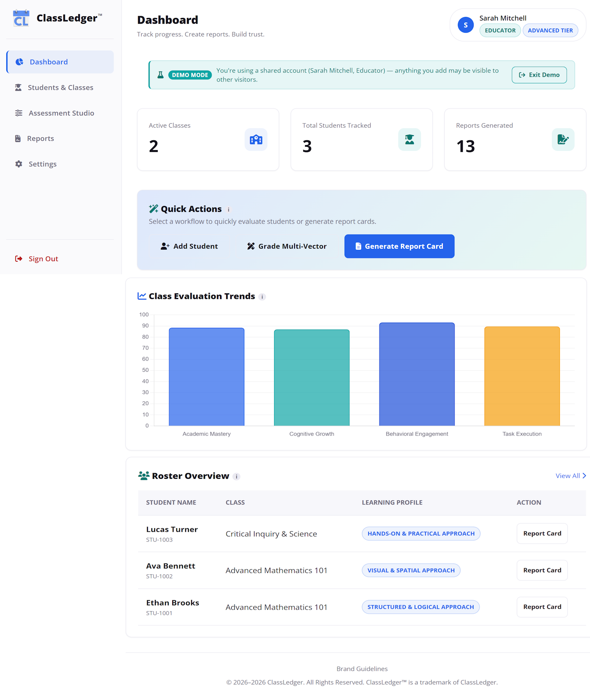Viewport: 590px width, 700px height.
Task: Open Ava Bennett's Report Card
Action: coord(542,570)
